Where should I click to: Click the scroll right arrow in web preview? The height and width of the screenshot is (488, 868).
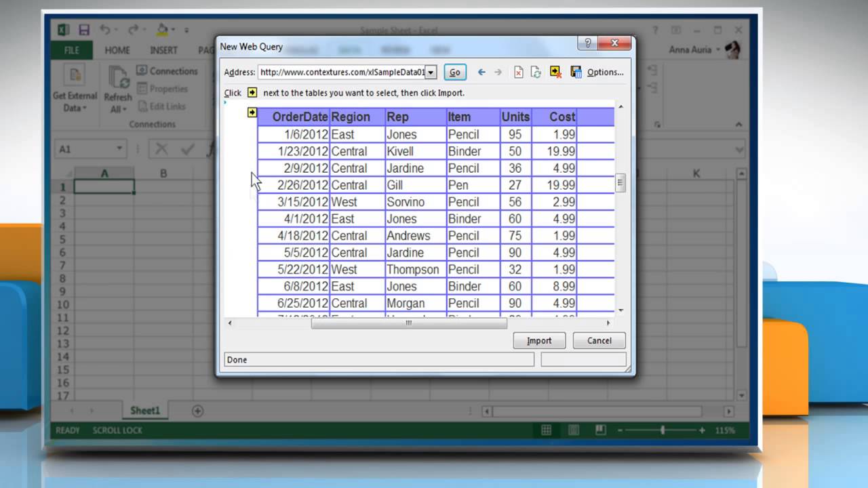pyautogui.click(x=608, y=323)
